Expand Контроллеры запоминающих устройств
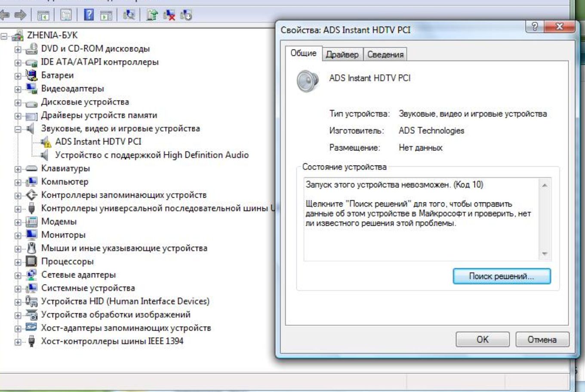585x392 pixels. click(18, 196)
